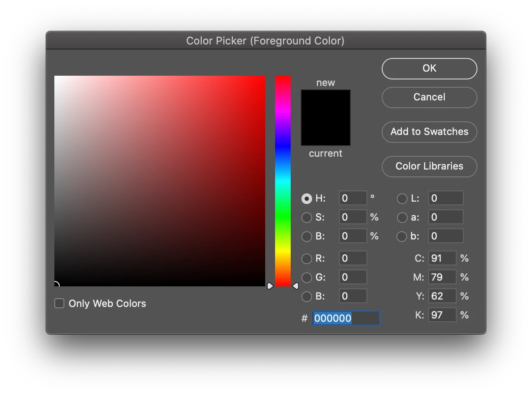Select the L (lightness) radio button
This screenshot has width=532, height=395.
click(402, 198)
